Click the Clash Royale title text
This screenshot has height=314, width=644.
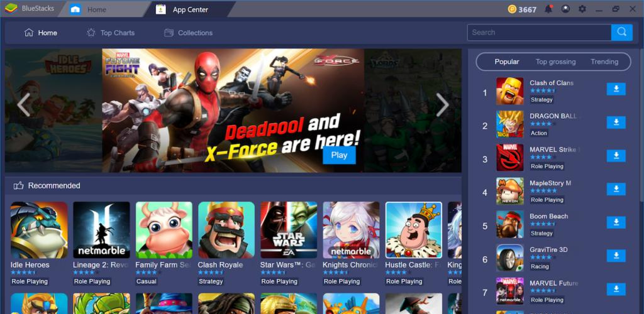(x=221, y=265)
